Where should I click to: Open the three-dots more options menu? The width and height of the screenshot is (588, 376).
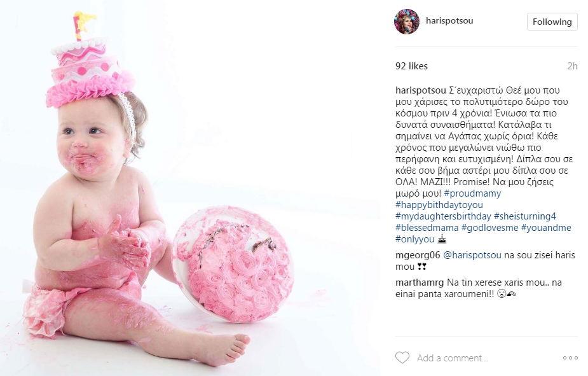(570, 358)
